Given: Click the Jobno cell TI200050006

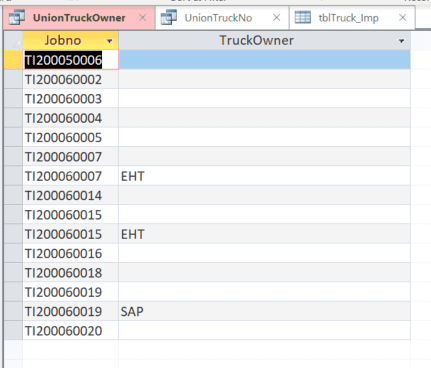Looking at the screenshot, I should [71, 60].
